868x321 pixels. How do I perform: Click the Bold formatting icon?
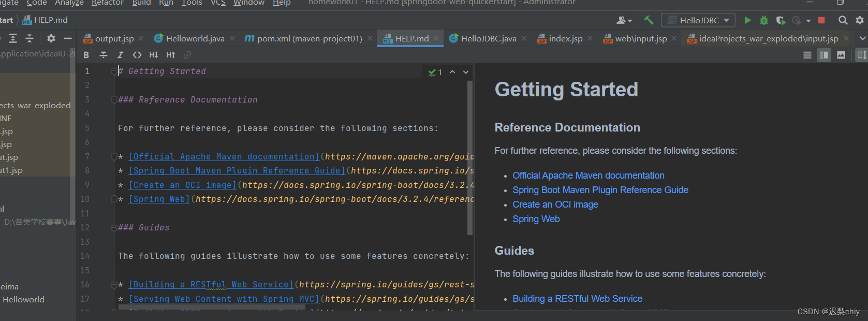click(86, 55)
